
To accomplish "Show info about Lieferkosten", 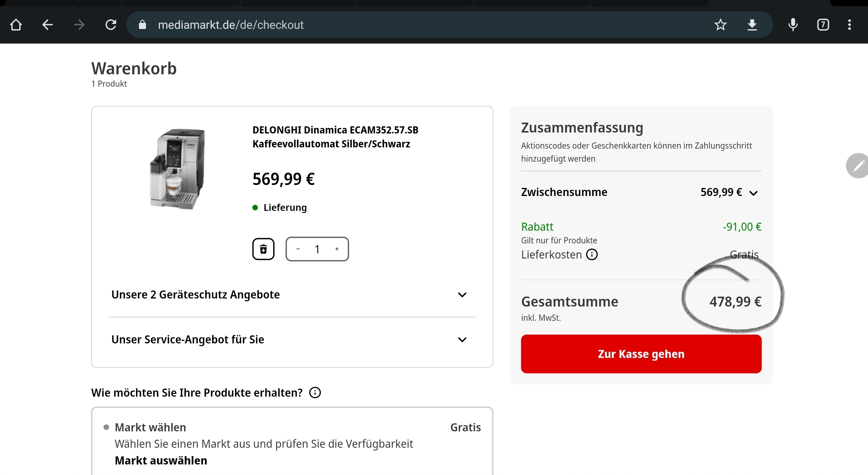I will [592, 255].
